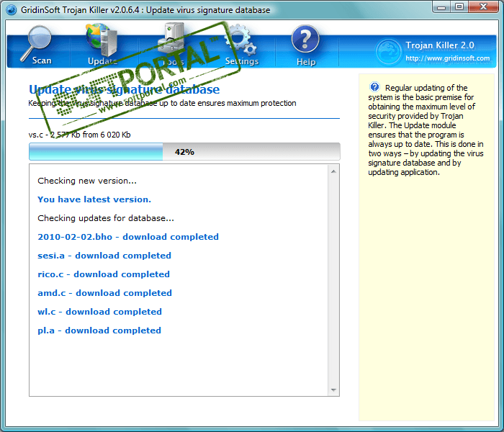Close the Trojan Killer window
504x432 pixels.
pos(483,6)
